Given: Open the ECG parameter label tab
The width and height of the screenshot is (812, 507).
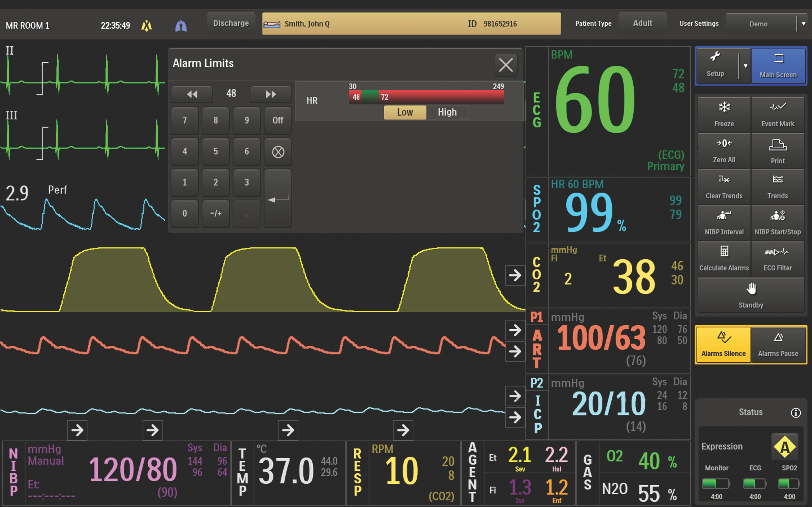Looking at the screenshot, I should [x=537, y=111].
